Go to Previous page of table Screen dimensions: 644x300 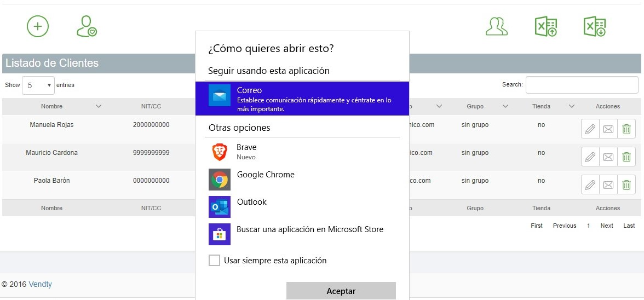564,226
